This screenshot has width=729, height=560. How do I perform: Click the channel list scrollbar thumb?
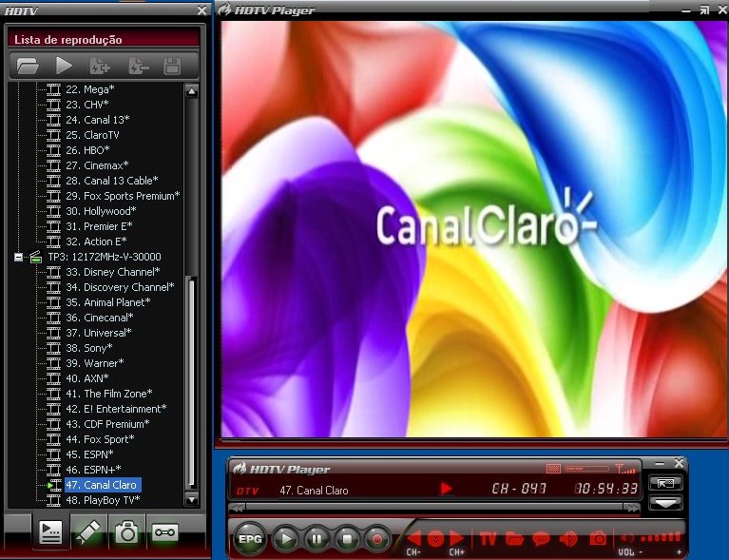click(191, 381)
